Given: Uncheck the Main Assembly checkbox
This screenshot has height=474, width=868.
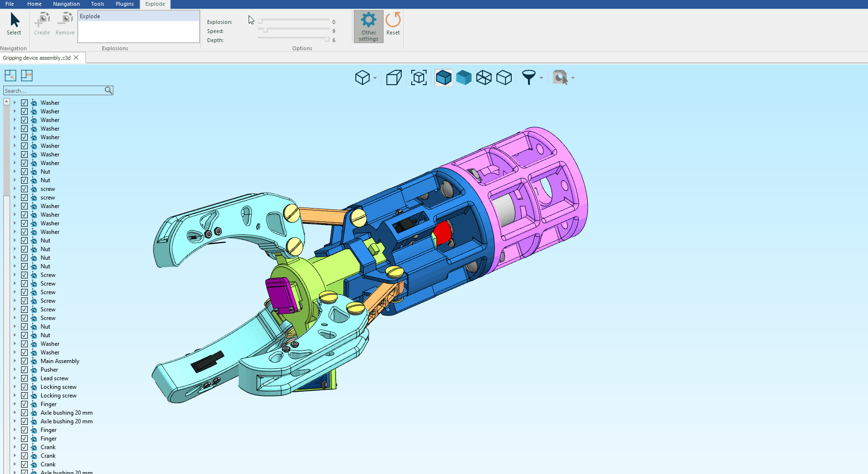Looking at the screenshot, I should (24, 361).
